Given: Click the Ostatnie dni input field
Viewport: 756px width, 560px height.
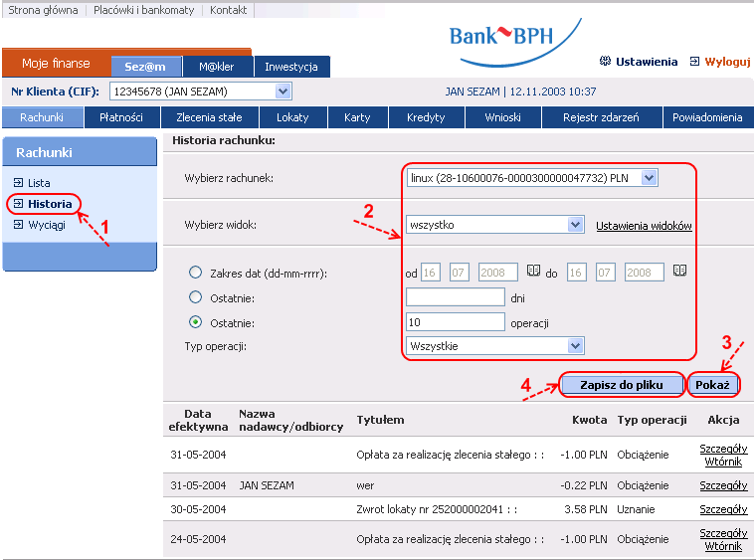Looking at the screenshot, I should pos(456,296).
